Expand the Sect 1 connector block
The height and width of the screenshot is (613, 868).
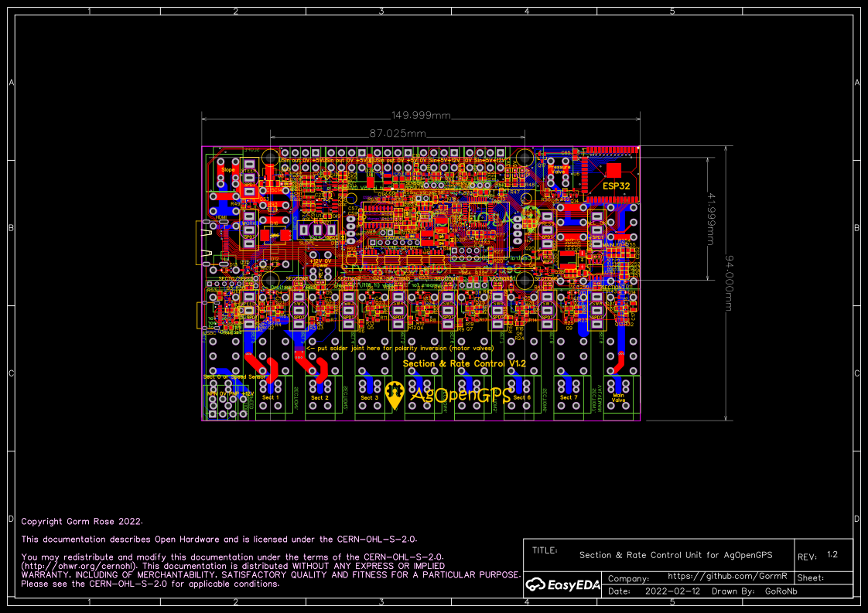point(271,397)
